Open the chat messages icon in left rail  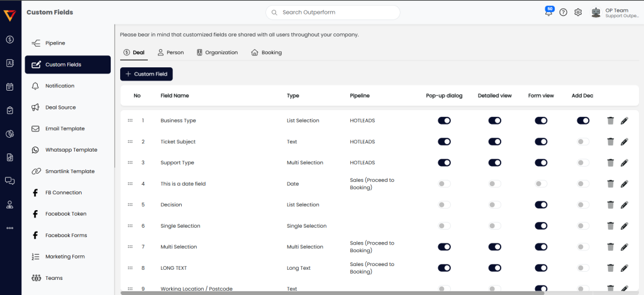point(9,181)
